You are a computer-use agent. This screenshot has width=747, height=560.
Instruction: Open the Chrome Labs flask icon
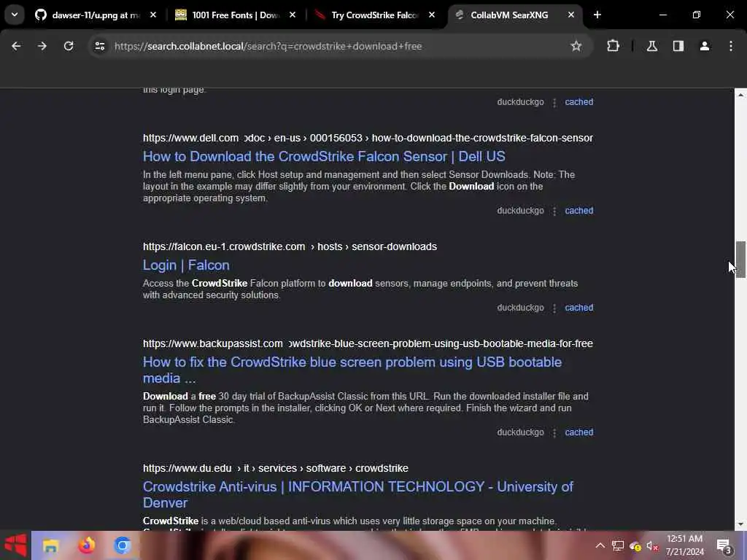tap(651, 46)
